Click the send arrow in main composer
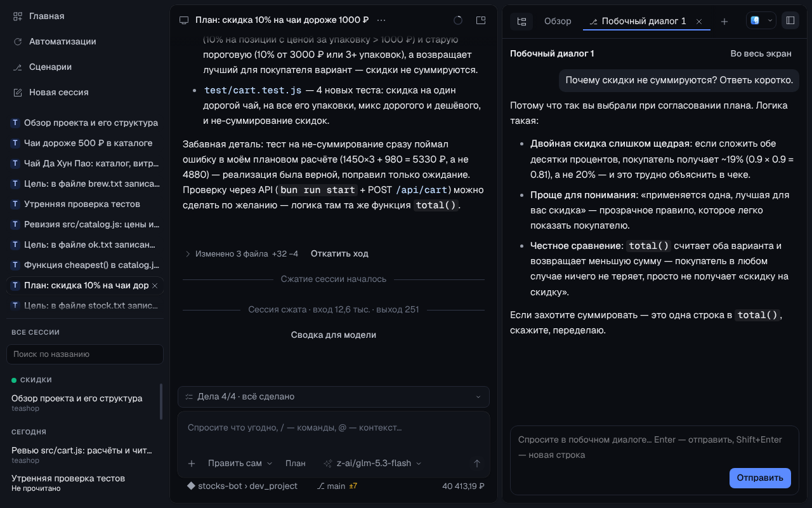This screenshot has height=508, width=812. [x=477, y=464]
